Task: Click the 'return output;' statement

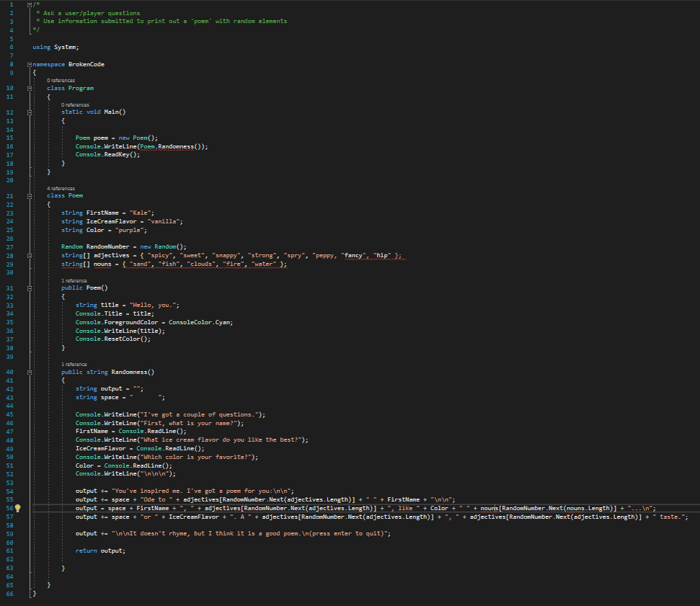Action: pos(100,551)
